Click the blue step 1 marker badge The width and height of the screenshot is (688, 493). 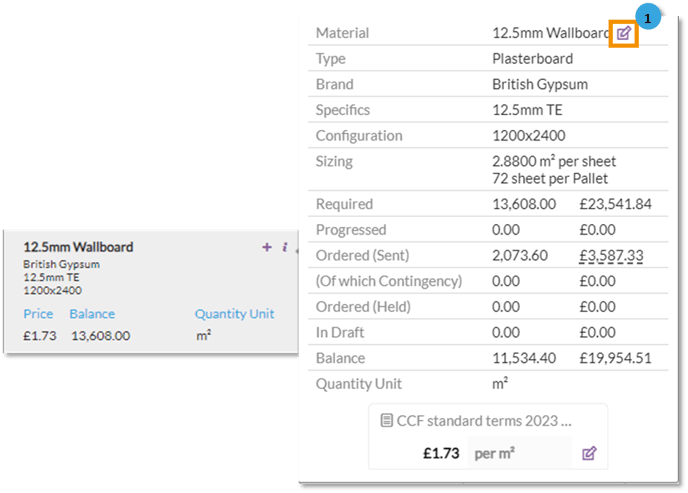pyautogui.click(x=648, y=17)
